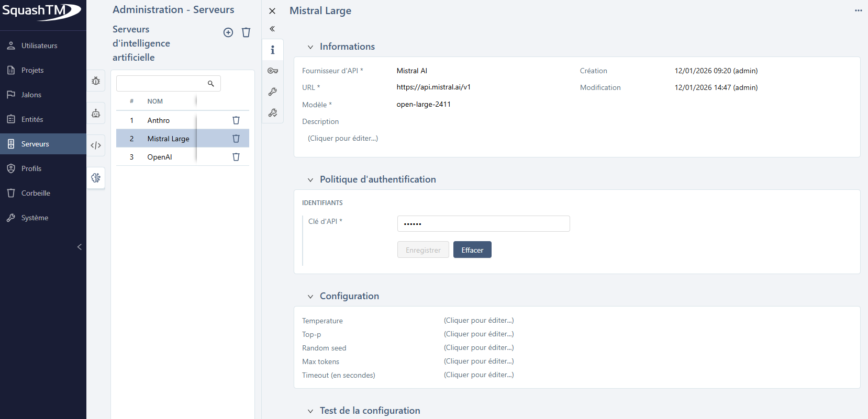Edit the model open-large-2411
Screen dimensions: 868x419
424,104
